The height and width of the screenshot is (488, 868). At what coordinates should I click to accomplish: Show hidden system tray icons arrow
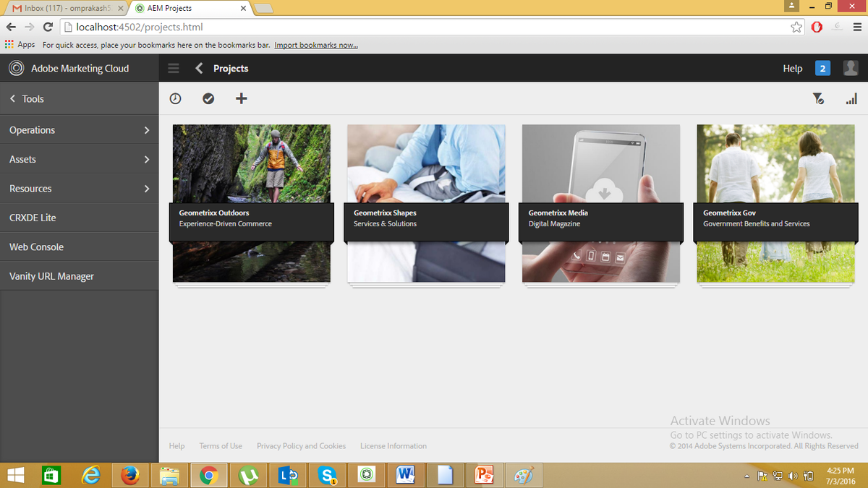point(746,476)
